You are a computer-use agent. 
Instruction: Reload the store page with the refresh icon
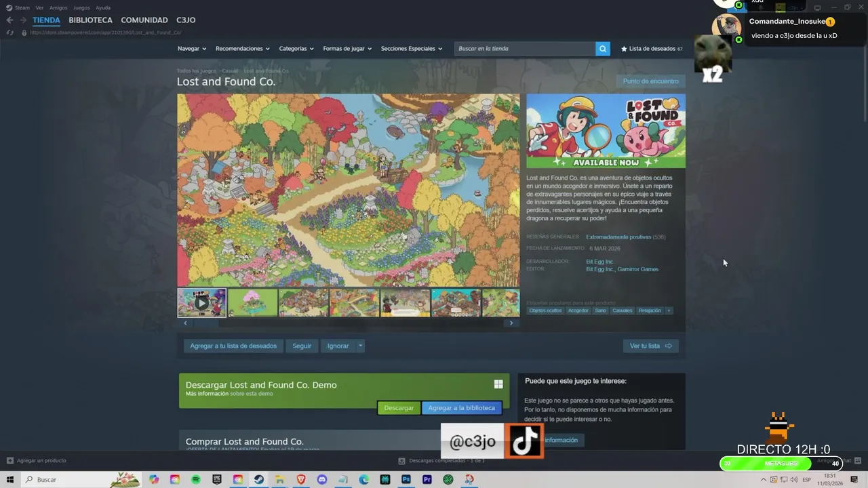click(x=9, y=33)
